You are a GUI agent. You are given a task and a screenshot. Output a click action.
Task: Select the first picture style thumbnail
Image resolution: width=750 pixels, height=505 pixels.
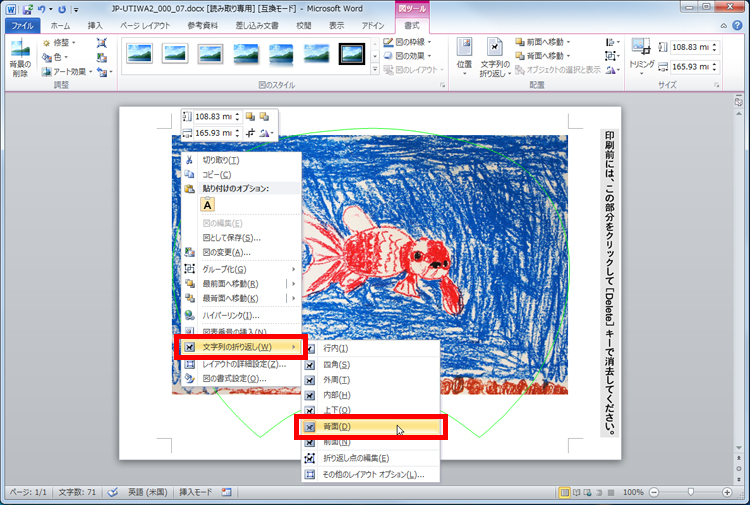(x=139, y=54)
